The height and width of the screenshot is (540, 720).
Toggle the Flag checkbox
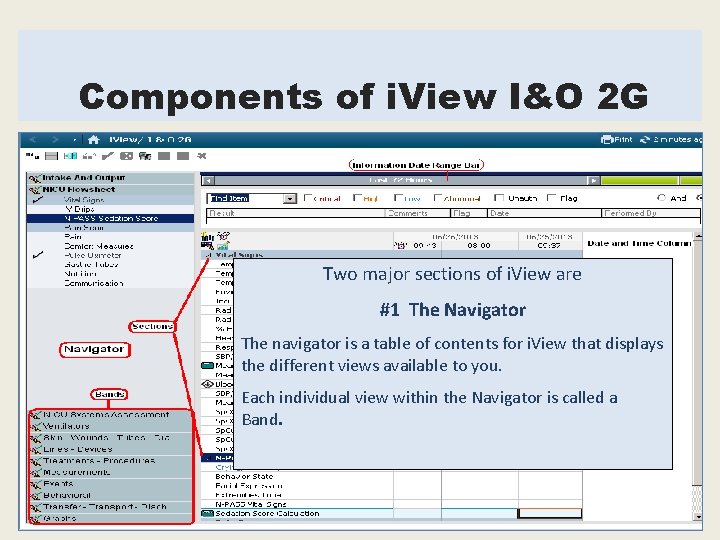(551, 198)
